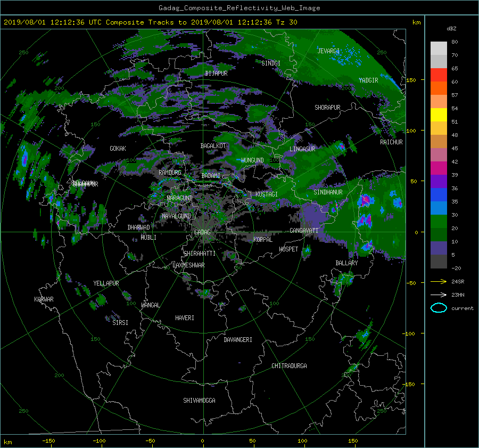479x448 pixels.
Task: Pick the orange 57–60 dBZ legend swatch
Action: (x=439, y=88)
